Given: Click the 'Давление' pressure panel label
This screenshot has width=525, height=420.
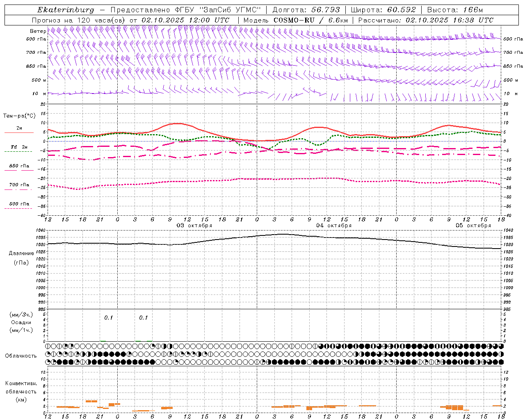Looking at the screenshot, I should coord(21,253).
